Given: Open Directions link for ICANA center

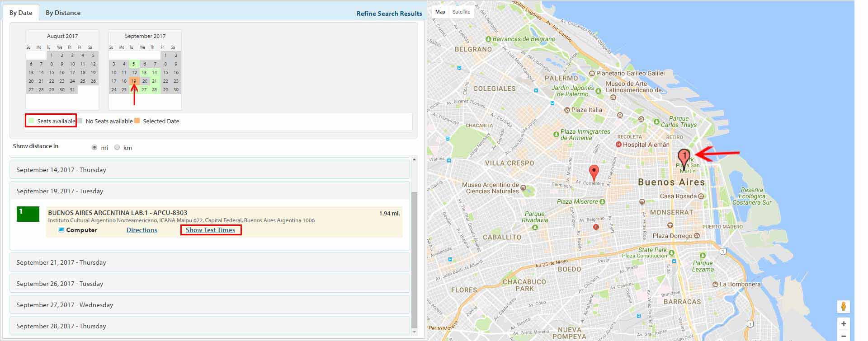Looking at the screenshot, I should [x=142, y=230].
